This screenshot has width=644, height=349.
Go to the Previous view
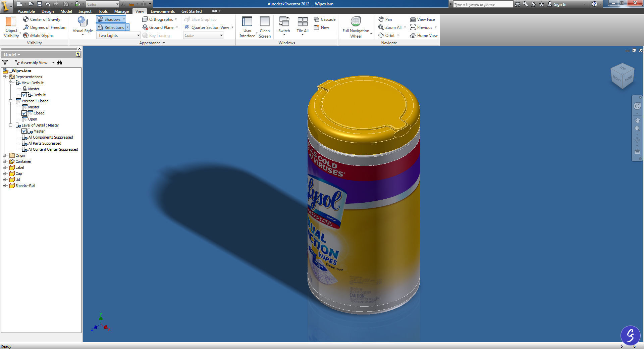pyautogui.click(x=421, y=27)
